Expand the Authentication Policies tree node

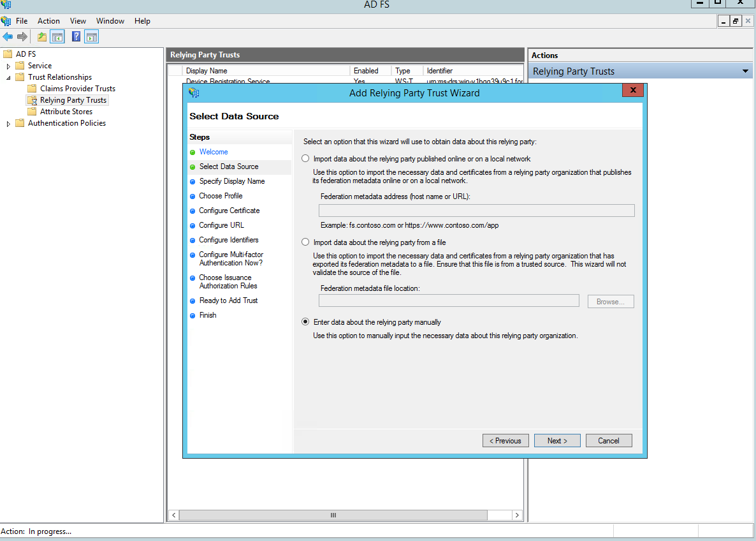coord(8,124)
